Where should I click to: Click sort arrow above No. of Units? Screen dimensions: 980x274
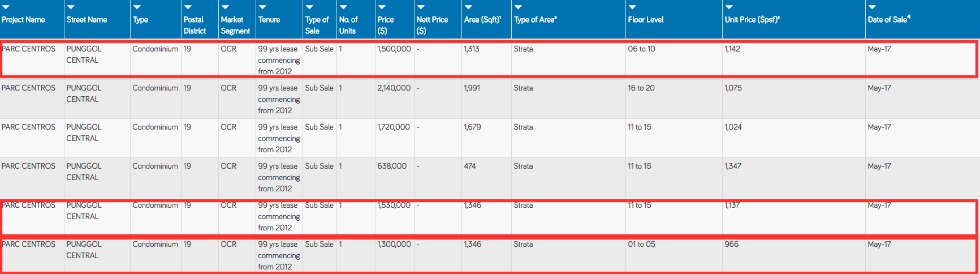(343, 7)
